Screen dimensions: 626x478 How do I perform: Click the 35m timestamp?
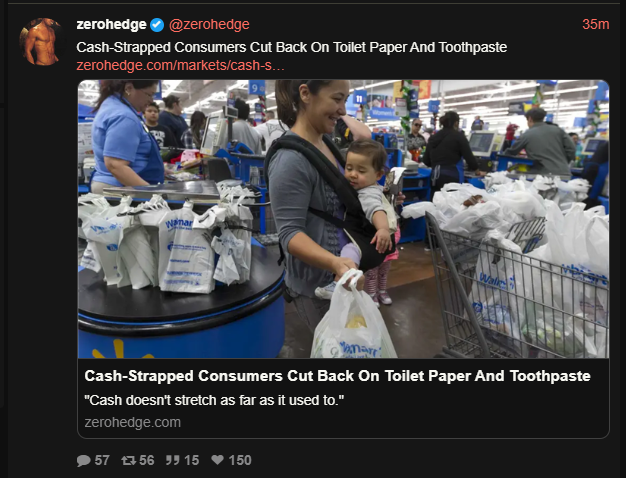coord(595,24)
